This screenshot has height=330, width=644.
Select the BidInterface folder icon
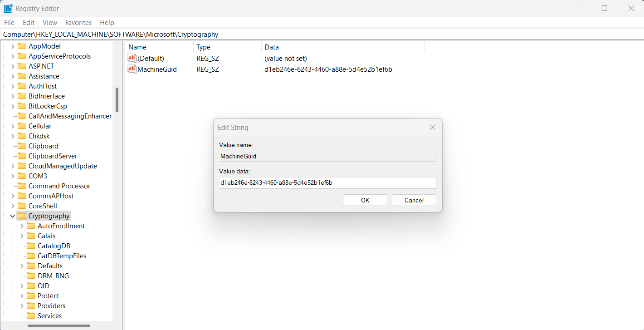coord(22,96)
